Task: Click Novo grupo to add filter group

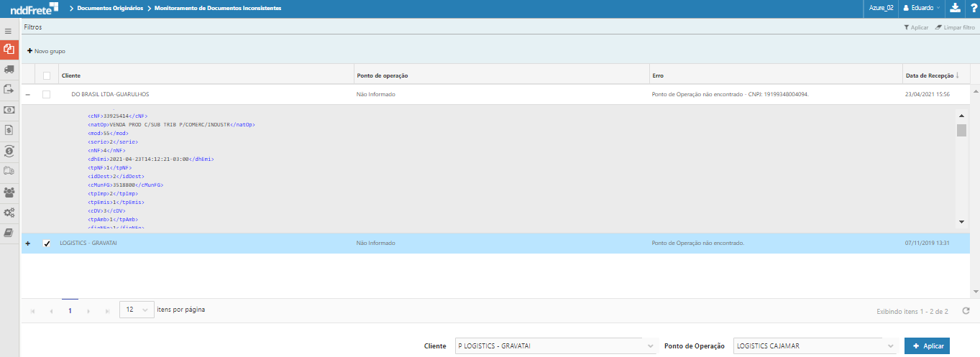Action: click(46, 51)
